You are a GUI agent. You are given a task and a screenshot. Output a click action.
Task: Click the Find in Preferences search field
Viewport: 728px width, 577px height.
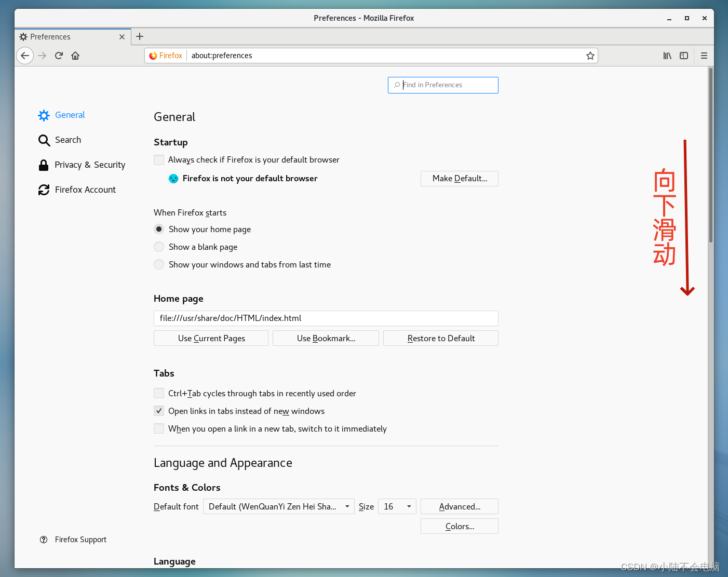click(443, 85)
